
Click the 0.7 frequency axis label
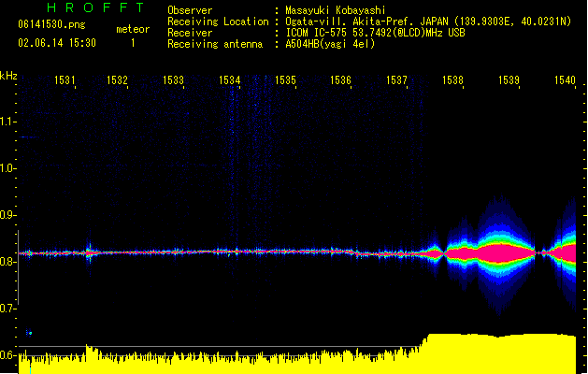coord(7,309)
